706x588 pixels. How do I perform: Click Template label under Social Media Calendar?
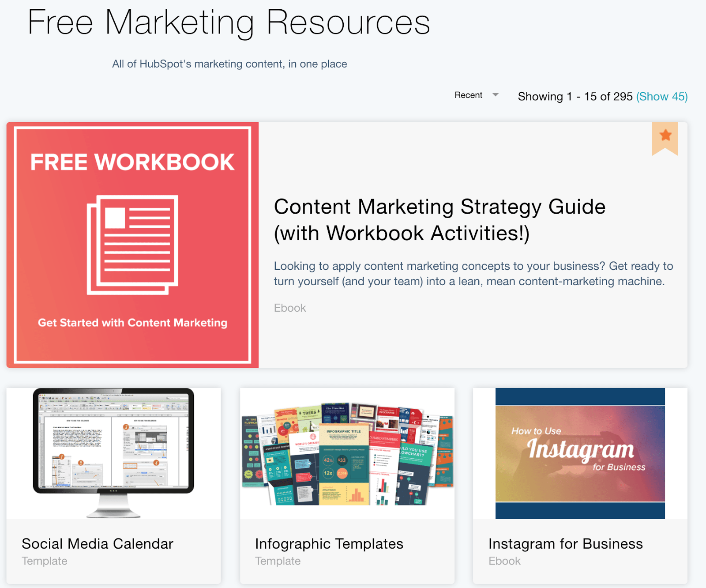click(x=45, y=561)
